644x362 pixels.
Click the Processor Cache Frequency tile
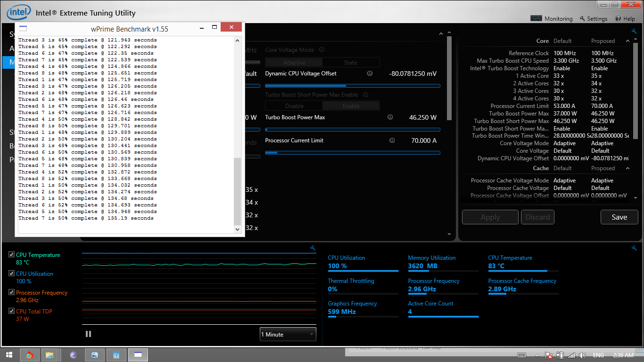point(523,285)
